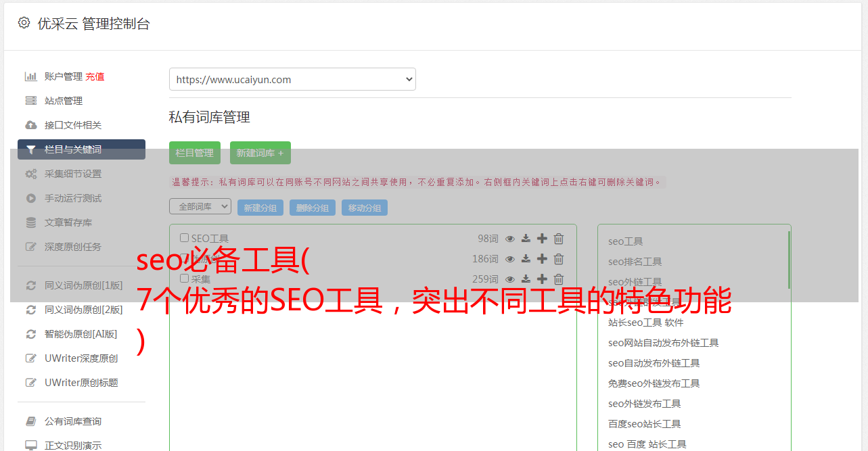Click the green 栏目管理 button
Viewport: 868px width, 451px height.
pyautogui.click(x=195, y=153)
